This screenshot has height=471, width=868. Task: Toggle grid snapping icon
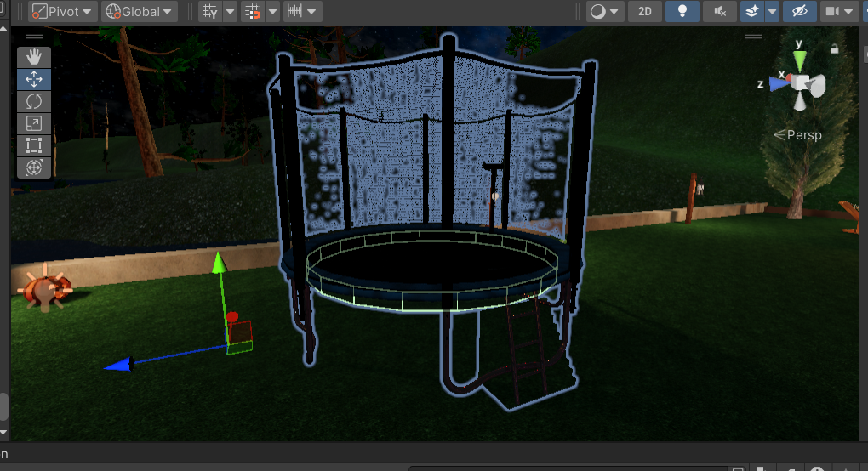click(253, 11)
